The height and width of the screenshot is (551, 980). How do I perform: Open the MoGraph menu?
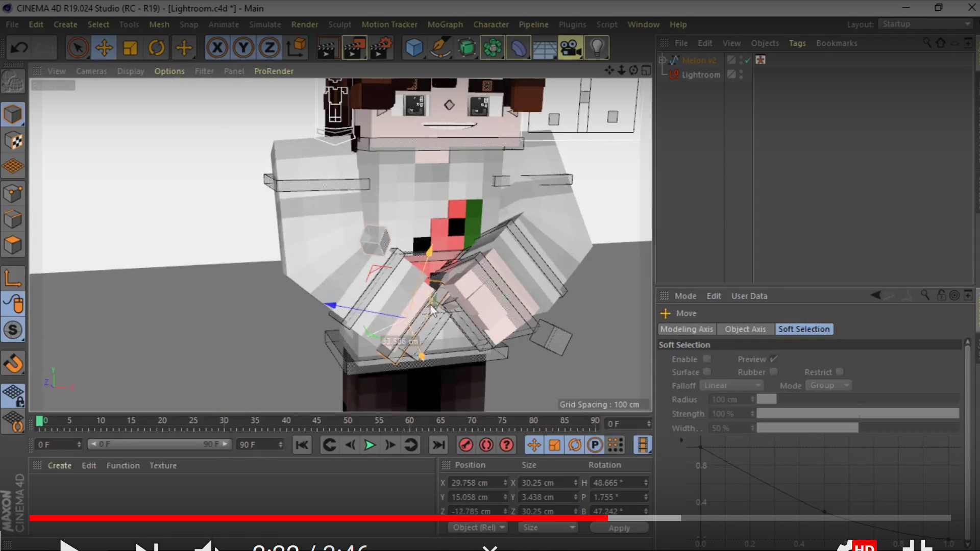(x=445, y=24)
